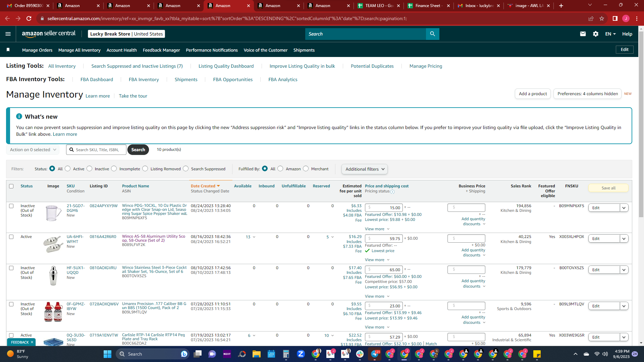Screen dimensions: 644x362
Task: Expand the Available quantity 13 chevron
Action: click(254, 237)
